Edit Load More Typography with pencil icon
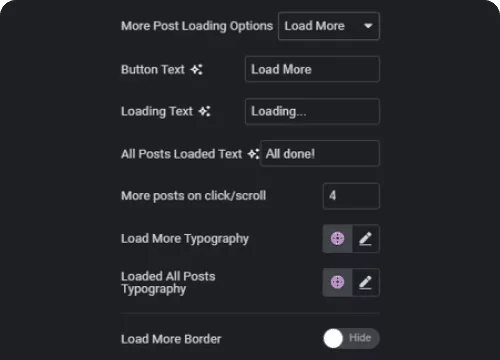This screenshot has height=360, width=500. coord(366,239)
